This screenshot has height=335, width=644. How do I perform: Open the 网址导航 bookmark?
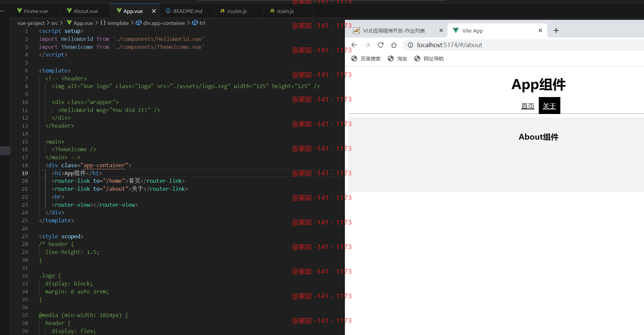[429, 58]
